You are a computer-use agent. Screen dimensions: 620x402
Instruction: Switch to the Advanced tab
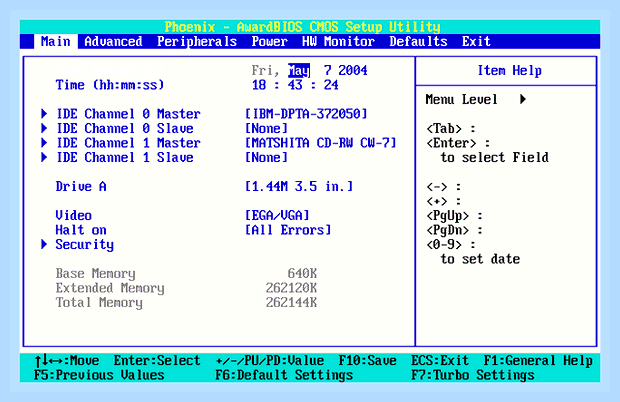pyautogui.click(x=113, y=42)
